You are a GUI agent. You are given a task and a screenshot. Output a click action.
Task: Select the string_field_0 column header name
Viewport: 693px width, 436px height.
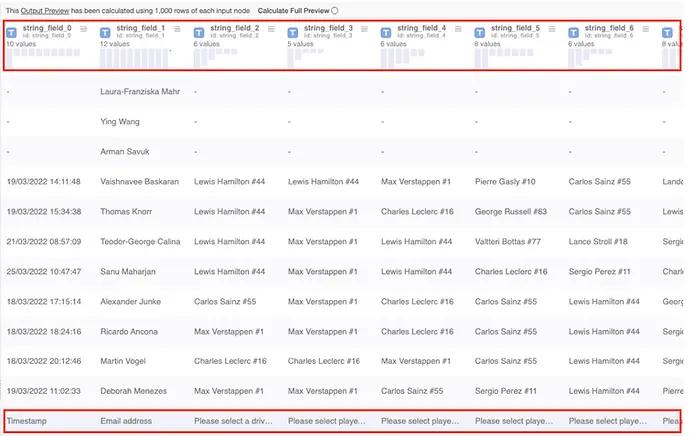click(x=47, y=28)
